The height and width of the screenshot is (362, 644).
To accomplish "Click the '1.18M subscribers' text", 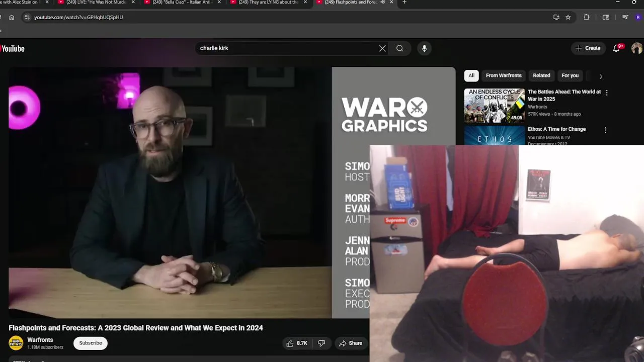I will (x=45, y=347).
